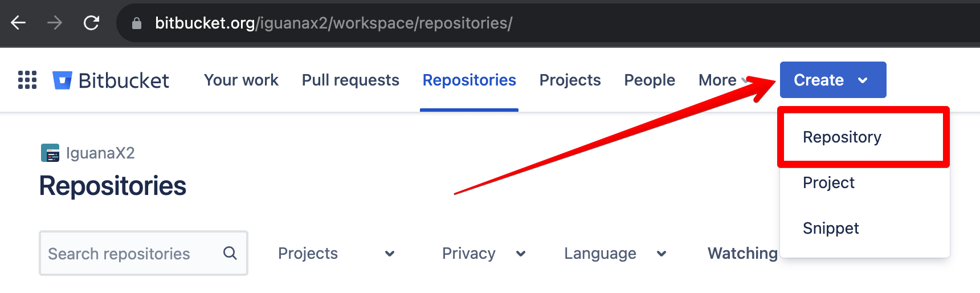
Task: Expand the Projects filter dropdown
Action: (x=336, y=254)
